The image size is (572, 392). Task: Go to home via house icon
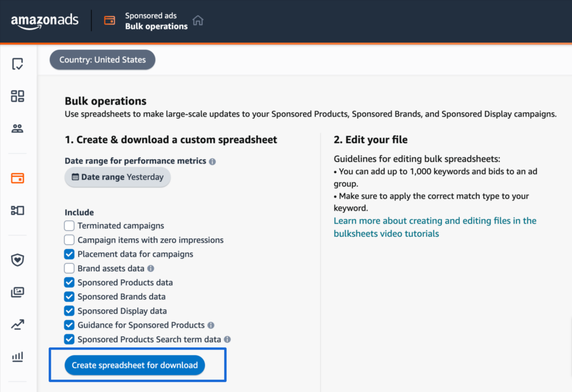(x=198, y=21)
